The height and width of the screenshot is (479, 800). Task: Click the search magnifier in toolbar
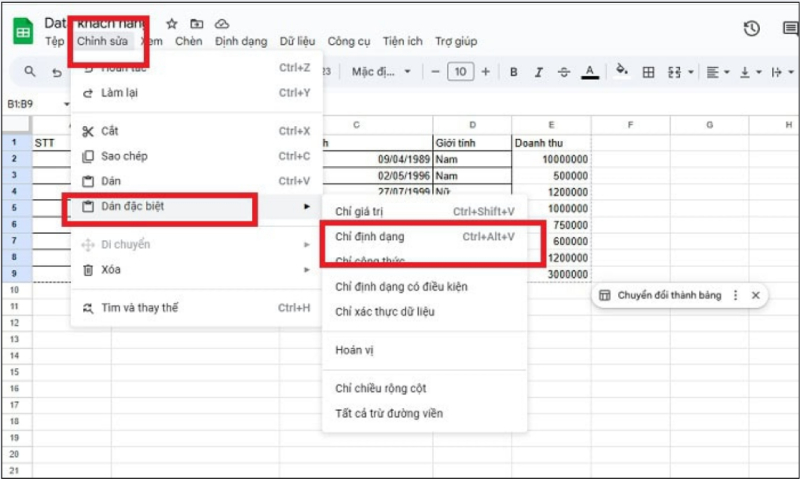(30, 71)
